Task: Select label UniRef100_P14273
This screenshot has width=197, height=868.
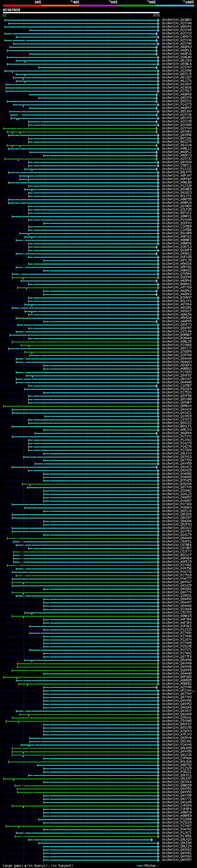Action: (176, 105)
